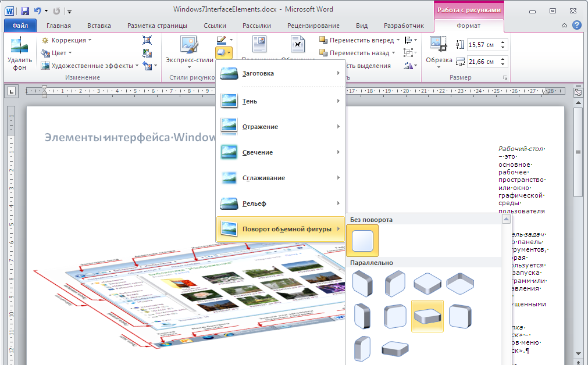The height and width of the screenshot is (365, 588).
Task: Open the Файл tab
Action: 20,26
